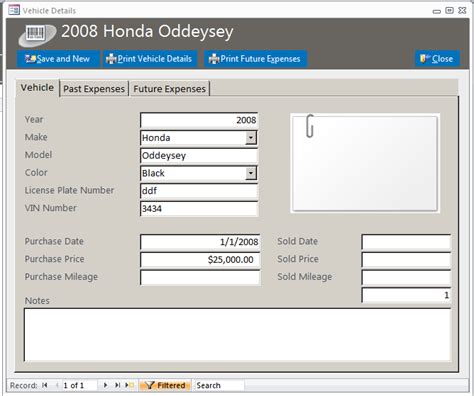Click the paperclip attachment icon
This screenshot has height=396, width=474.
click(x=310, y=126)
